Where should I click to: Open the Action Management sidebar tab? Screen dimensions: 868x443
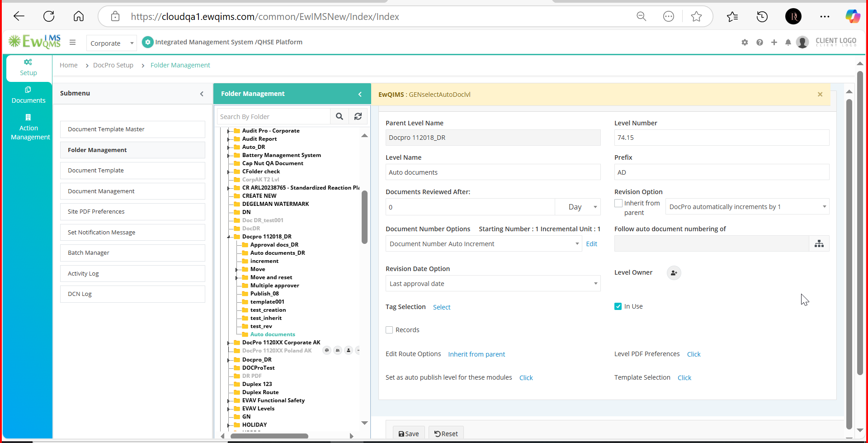coord(30,127)
